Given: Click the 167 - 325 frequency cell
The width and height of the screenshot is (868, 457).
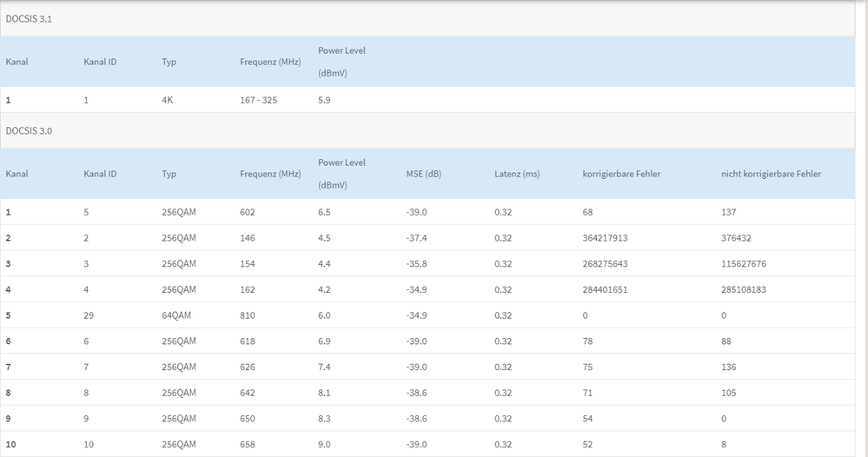Looking at the screenshot, I should 258,100.
